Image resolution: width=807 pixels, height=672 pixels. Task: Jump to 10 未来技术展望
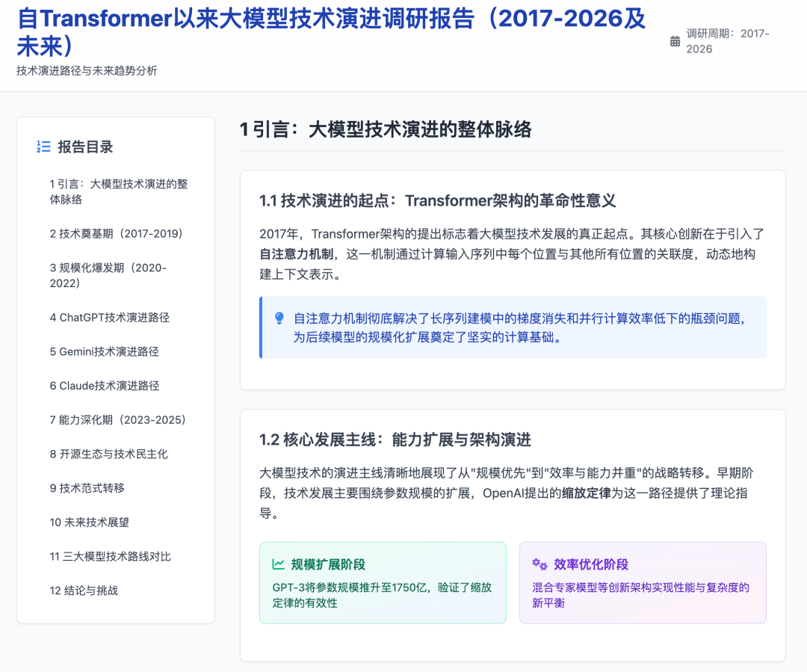point(89,523)
